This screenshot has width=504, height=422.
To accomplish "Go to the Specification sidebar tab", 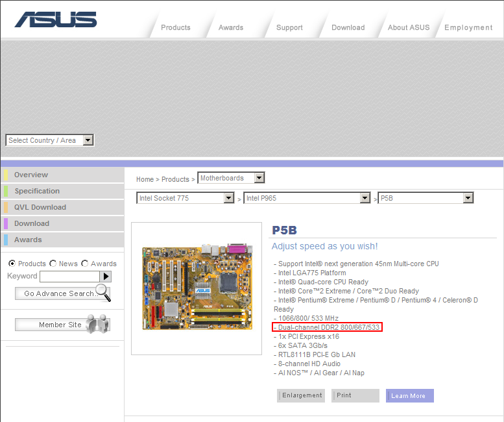I will point(63,191).
